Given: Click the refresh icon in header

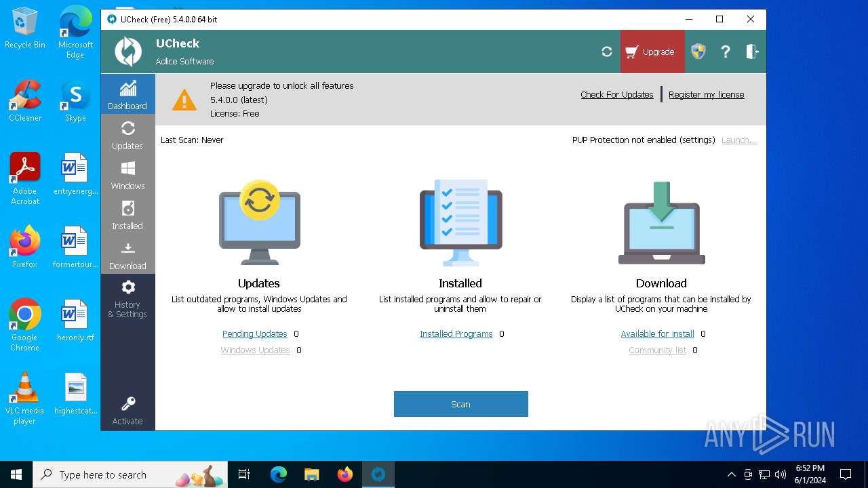Looking at the screenshot, I should coord(607,52).
